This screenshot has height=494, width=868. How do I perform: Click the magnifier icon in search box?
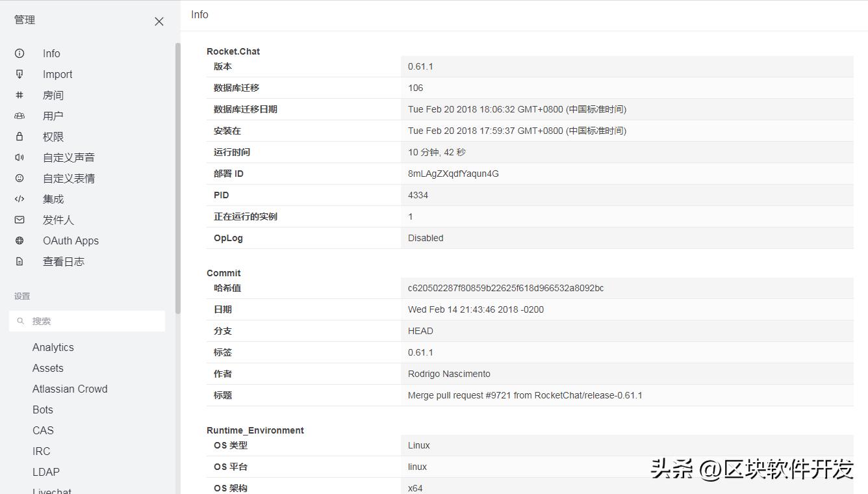[x=20, y=321]
